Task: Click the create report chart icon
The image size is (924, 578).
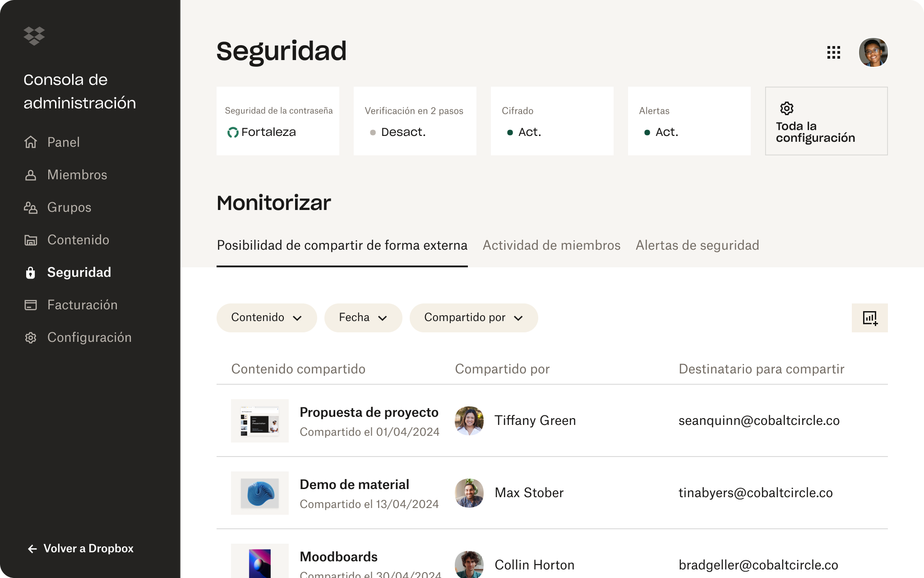Action: (x=870, y=318)
